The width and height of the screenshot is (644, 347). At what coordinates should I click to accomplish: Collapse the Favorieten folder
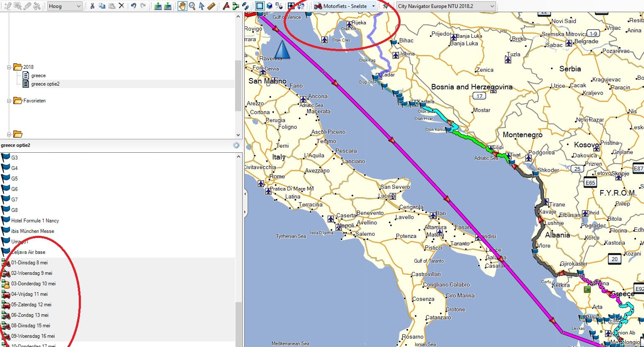pyautogui.click(x=9, y=101)
